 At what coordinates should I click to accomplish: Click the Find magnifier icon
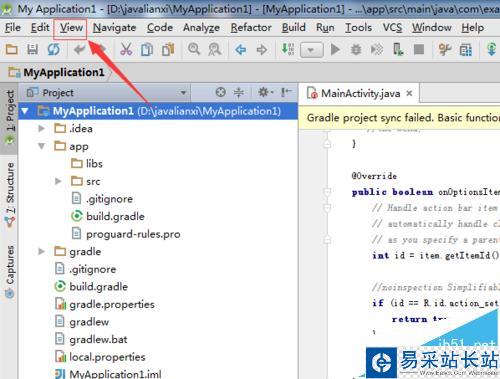click(194, 49)
